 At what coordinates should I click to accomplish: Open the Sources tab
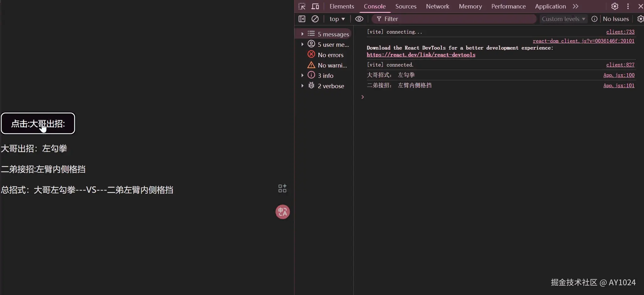click(x=406, y=6)
